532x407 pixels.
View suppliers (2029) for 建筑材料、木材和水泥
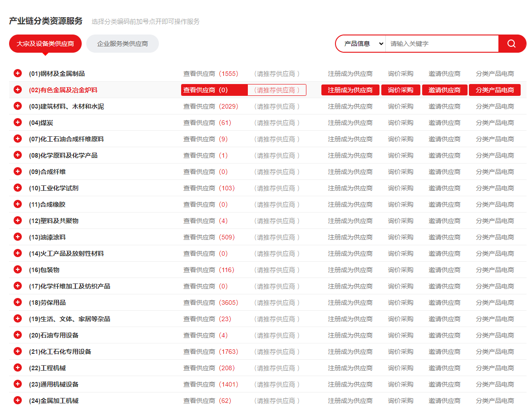click(211, 106)
